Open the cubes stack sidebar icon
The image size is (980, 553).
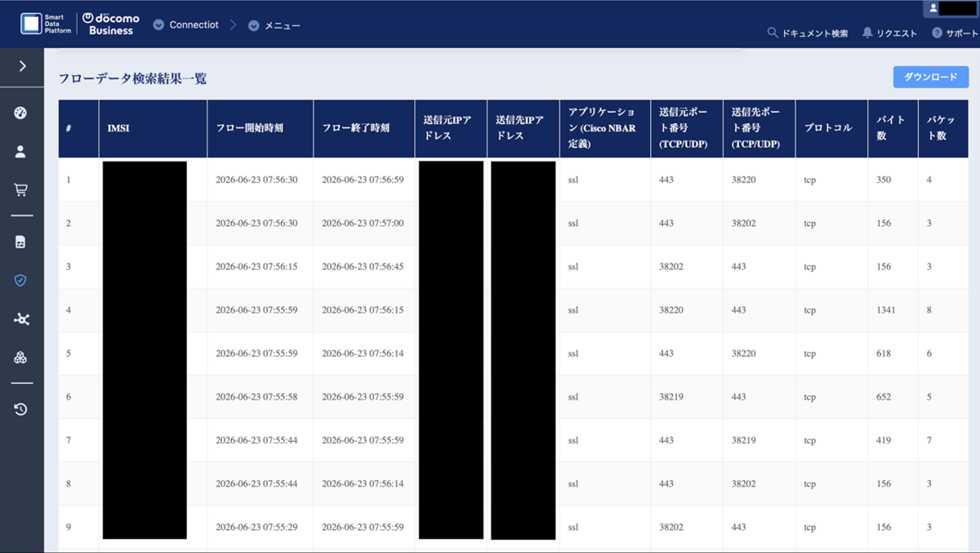(21, 358)
